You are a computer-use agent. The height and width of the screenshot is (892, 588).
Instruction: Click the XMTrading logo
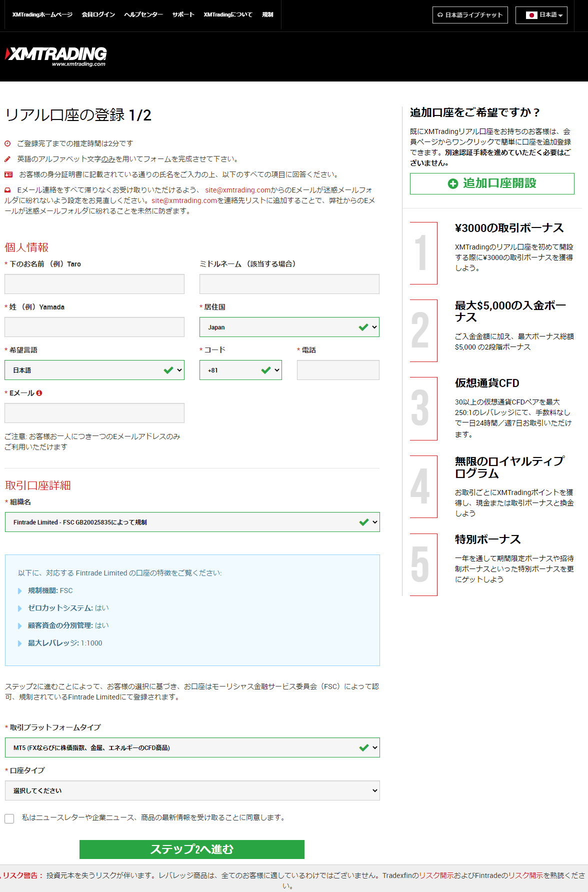point(56,56)
